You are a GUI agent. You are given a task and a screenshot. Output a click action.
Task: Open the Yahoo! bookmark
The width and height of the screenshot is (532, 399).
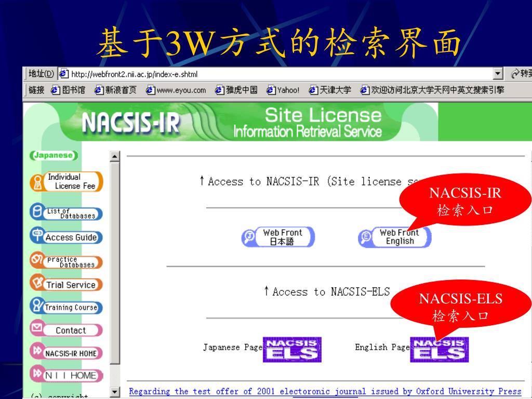283,90
